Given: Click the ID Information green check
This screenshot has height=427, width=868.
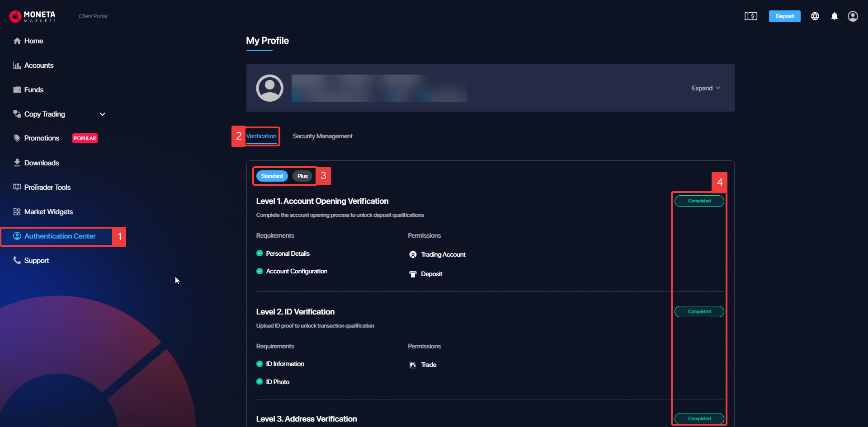Looking at the screenshot, I should (x=259, y=364).
